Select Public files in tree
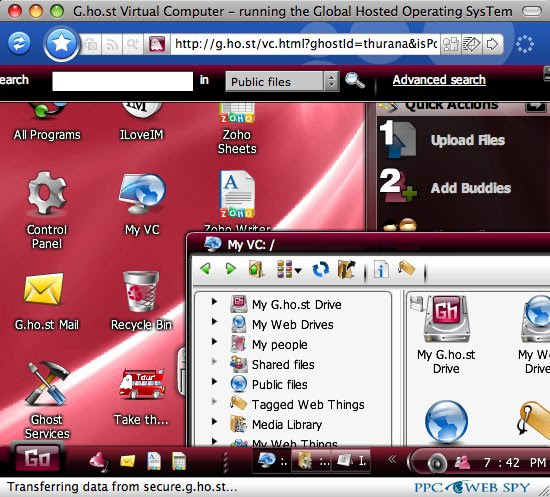Image resolution: width=550 pixels, height=497 pixels. pos(280,385)
